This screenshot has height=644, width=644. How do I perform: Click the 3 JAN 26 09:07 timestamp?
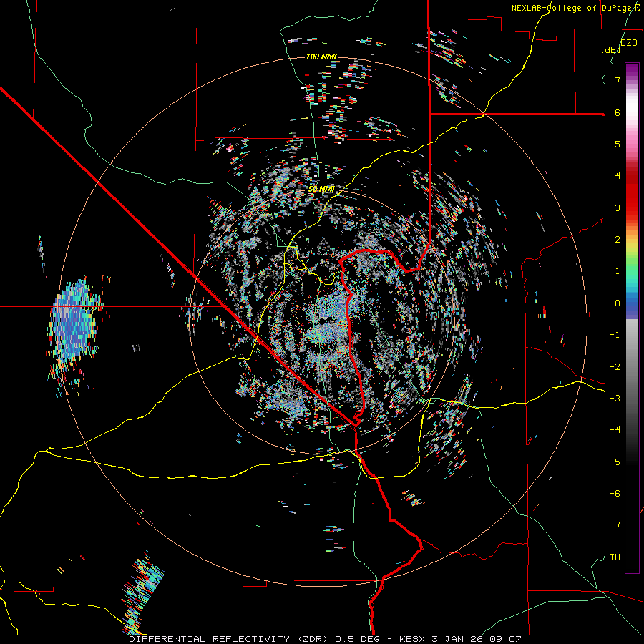click(477, 639)
